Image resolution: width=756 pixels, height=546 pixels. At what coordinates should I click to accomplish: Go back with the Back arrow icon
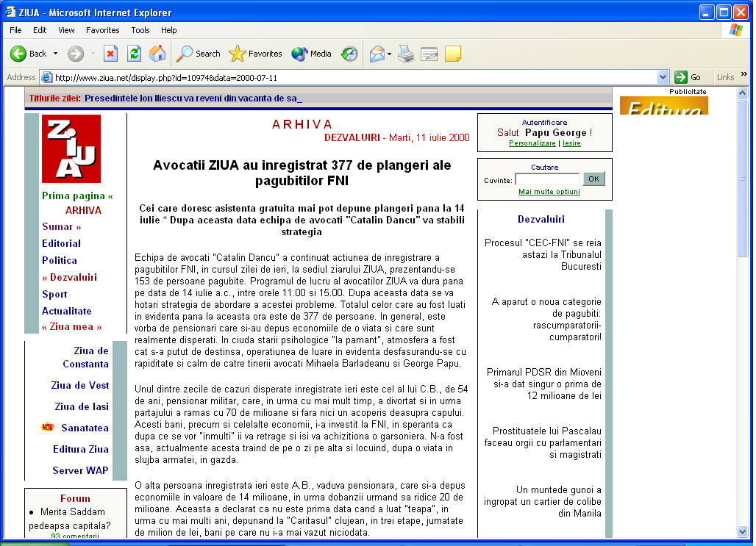18,54
